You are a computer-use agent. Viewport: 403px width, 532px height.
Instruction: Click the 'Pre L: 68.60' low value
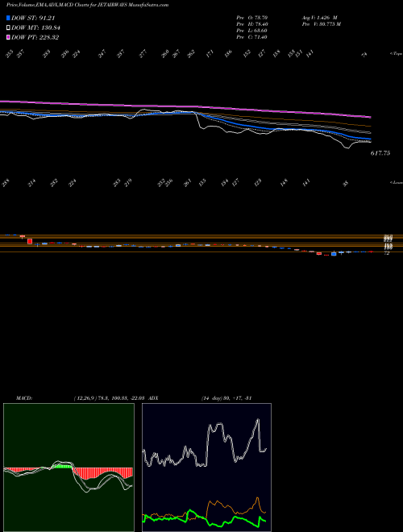(251, 31)
